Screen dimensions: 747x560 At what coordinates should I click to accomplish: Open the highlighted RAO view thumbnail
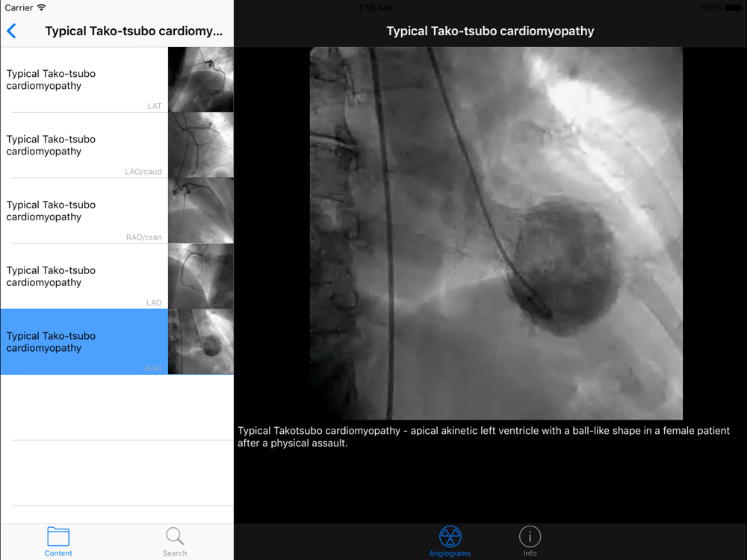coord(201,342)
